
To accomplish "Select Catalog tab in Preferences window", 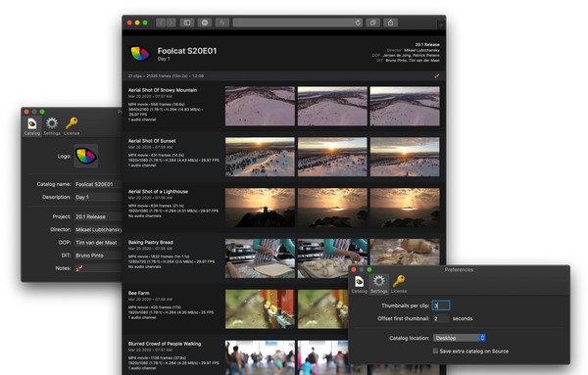I will pyautogui.click(x=360, y=284).
